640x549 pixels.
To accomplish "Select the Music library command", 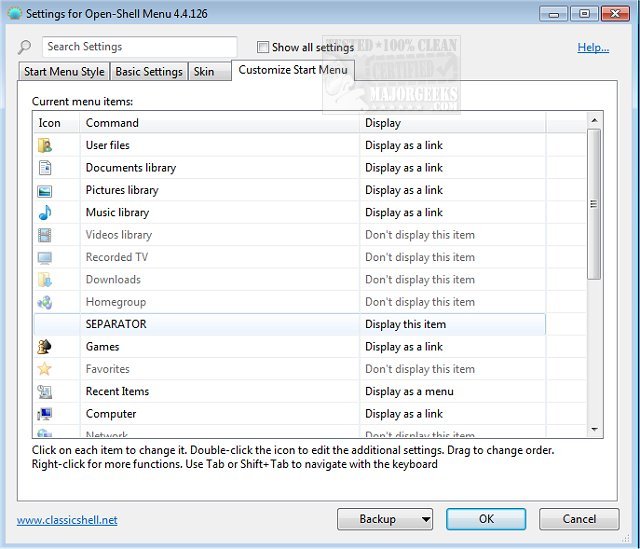I will [x=118, y=213].
